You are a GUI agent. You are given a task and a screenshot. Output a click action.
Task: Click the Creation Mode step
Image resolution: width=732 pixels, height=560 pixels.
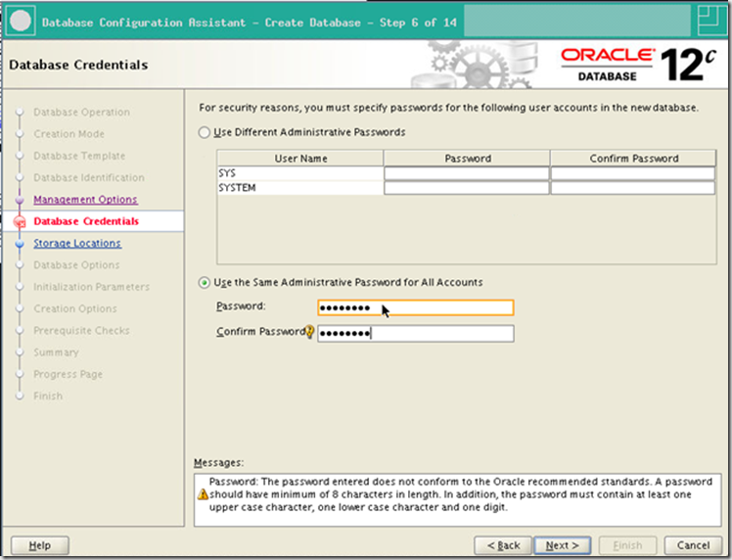pyautogui.click(x=69, y=134)
